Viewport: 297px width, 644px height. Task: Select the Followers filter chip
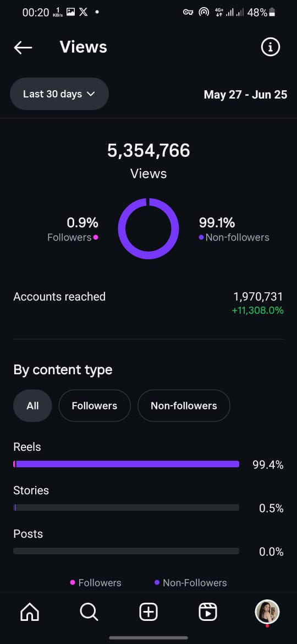95,406
